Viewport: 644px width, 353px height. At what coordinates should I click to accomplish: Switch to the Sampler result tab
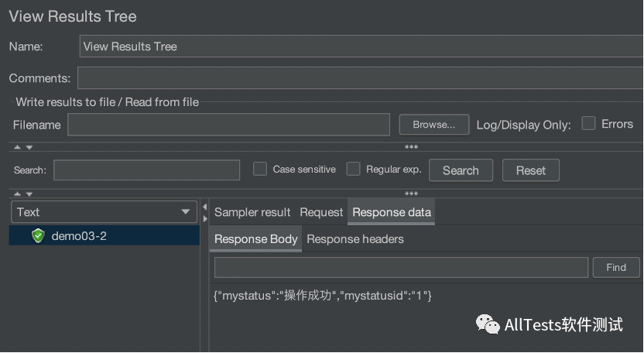click(x=252, y=212)
